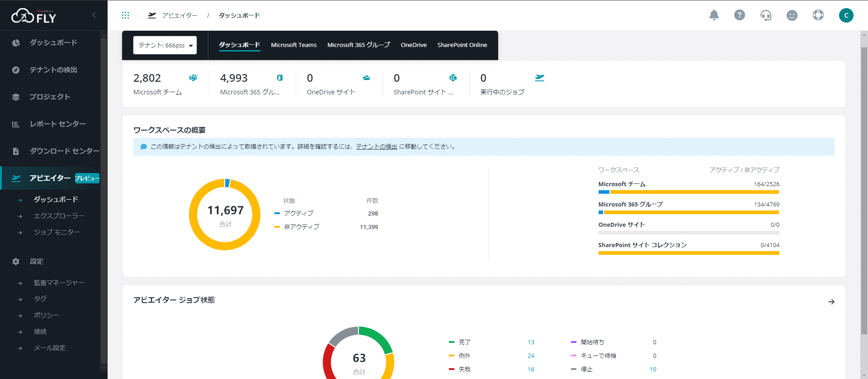Click the page vertical scrollbar
The width and height of the screenshot is (868, 379).
coord(864,190)
